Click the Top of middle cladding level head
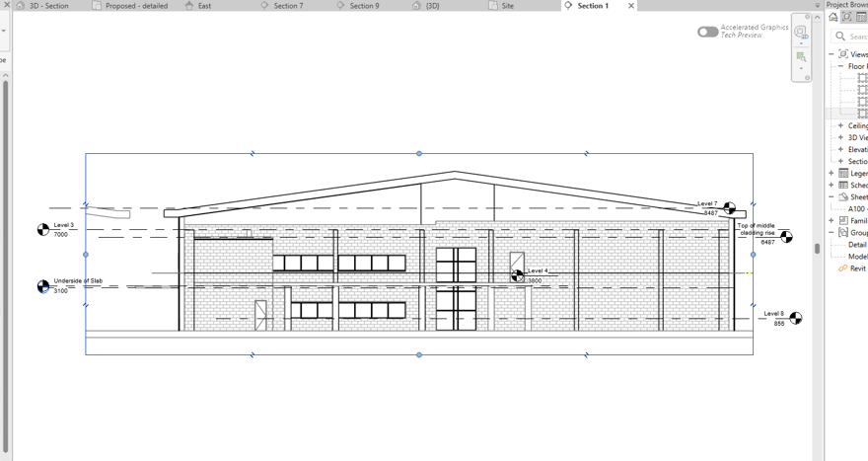This screenshot has height=461, width=868. (786, 237)
